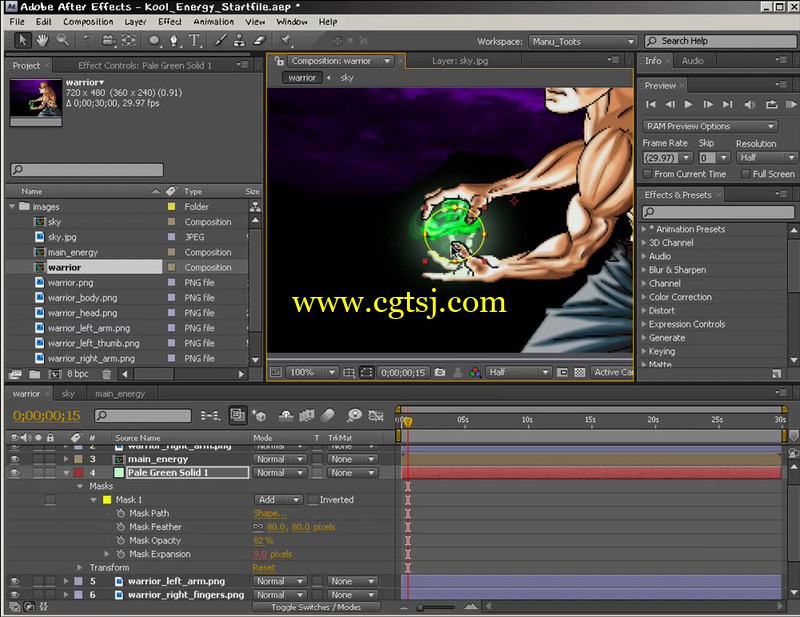This screenshot has height=617, width=800.
Task: Hide the warrior_left_arm.png layer
Action: pyautogui.click(x=14, y=581)
